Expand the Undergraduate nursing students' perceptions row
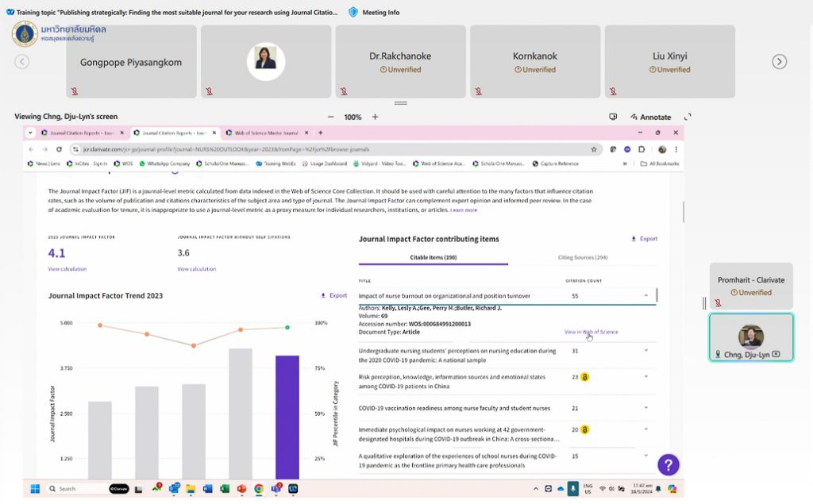This screenshot has height=504, width=813. (x=645, y=350)
